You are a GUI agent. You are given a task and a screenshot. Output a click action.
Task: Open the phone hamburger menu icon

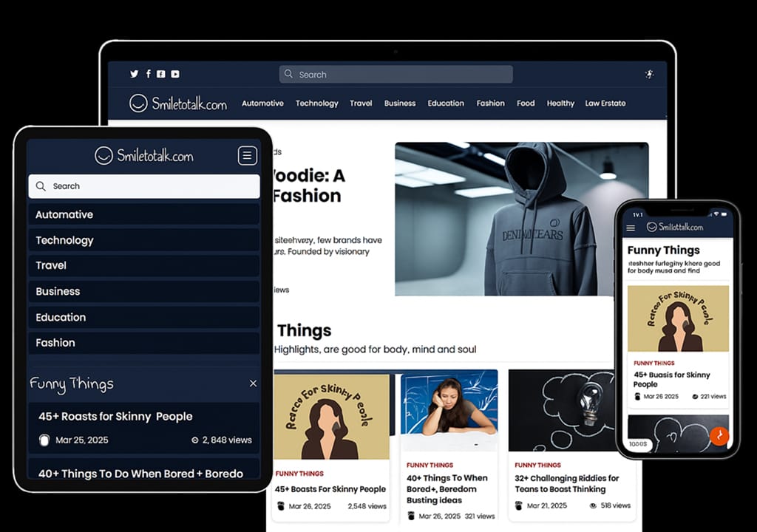[631, 228]
